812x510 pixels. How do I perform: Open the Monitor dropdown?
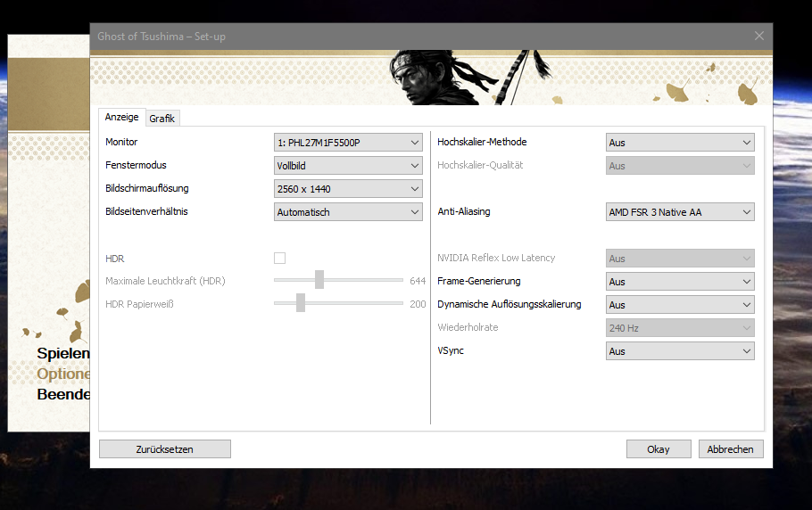(348, 143)
